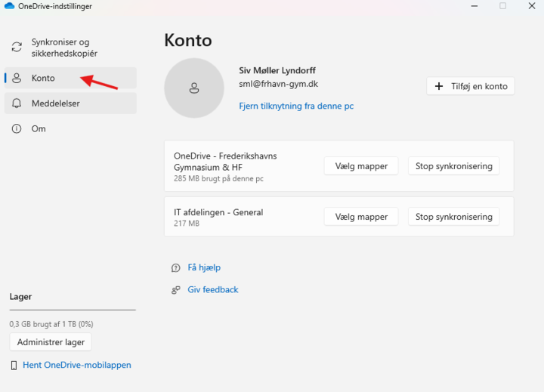Click the OneDrive cloud icon in title bar
Image resolution: width=544 pixels, height=392 pixels.
click(x=10, y=6)
